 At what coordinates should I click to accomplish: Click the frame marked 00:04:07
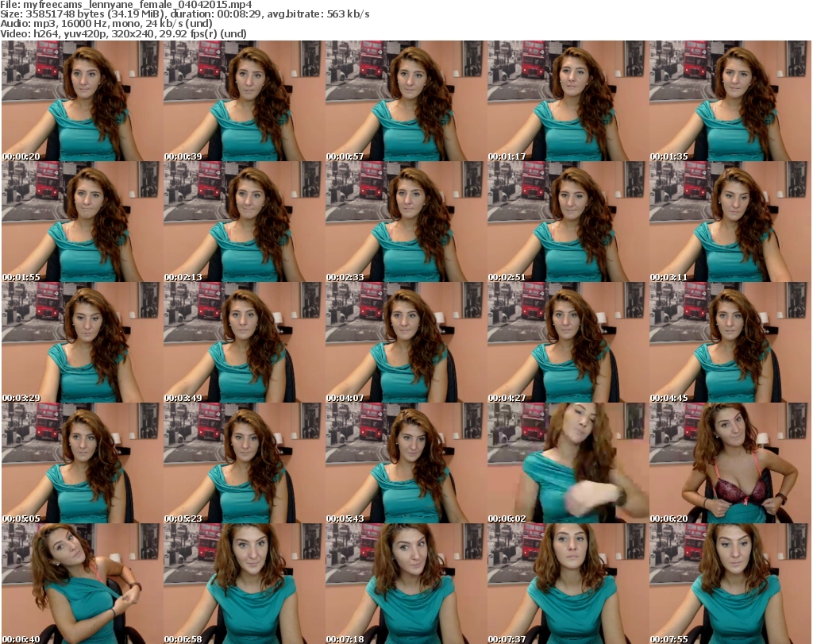coord(404,342)
